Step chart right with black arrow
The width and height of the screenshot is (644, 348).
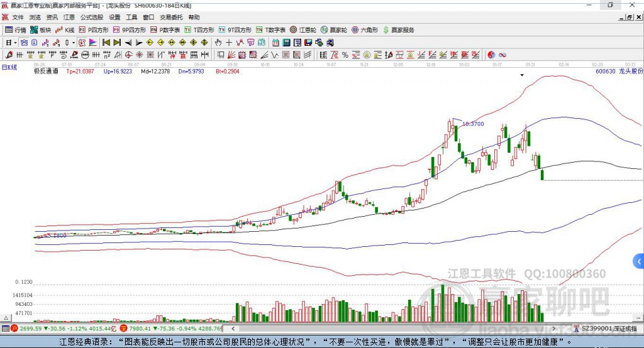coord(139,43)
